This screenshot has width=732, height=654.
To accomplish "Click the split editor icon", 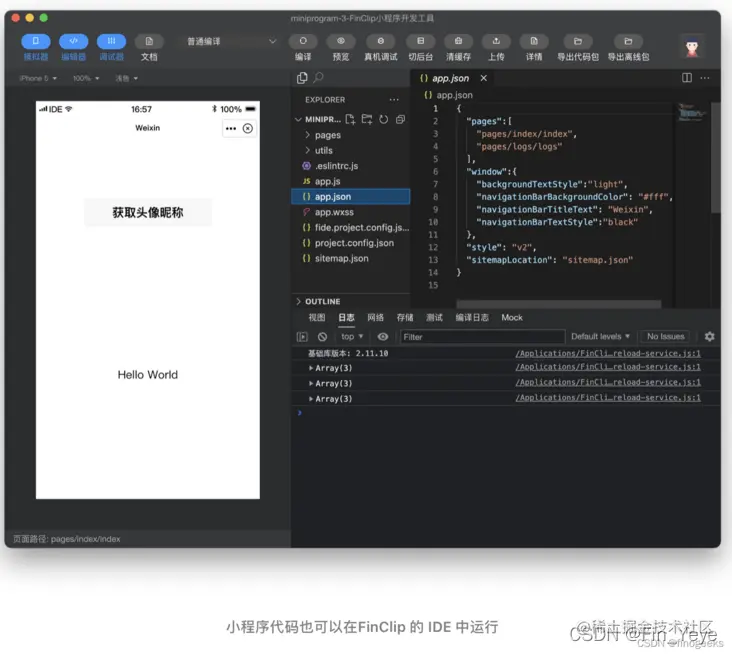I will point(687,78).
